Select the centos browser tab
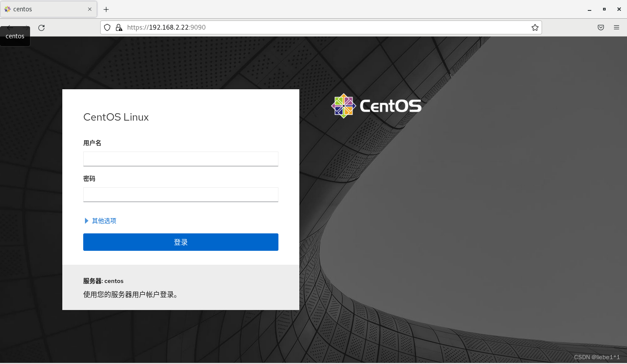This screenshot has width=627, height=364. [48, 9]
